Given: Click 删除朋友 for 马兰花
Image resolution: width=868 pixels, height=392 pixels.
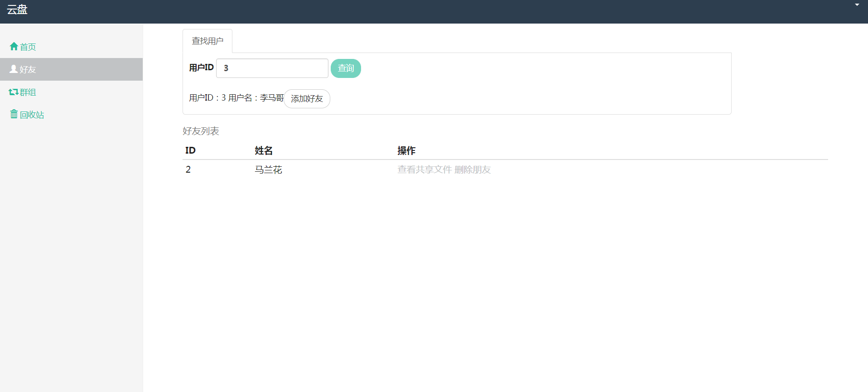Looking at the screenshot, I should click(473, 169).
